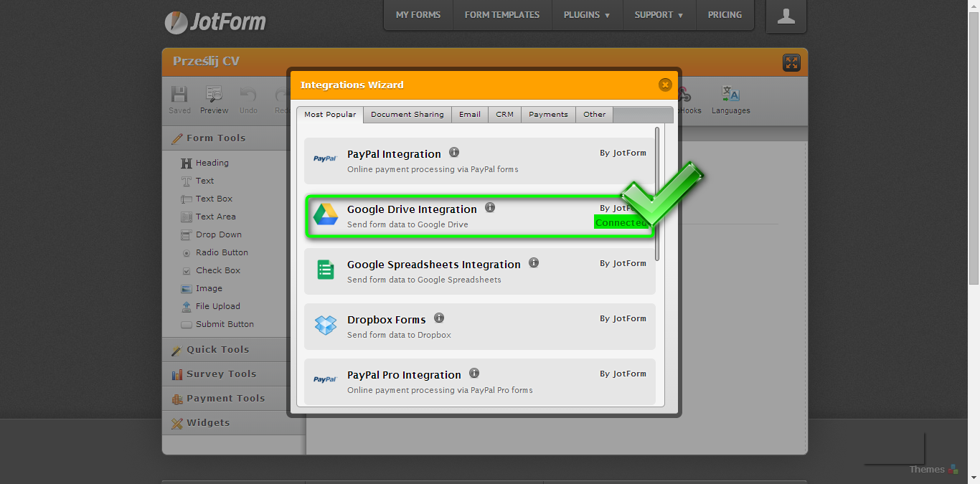This screenshot has height=484, width=980.
Task: Show info for Dropbox Forms
Action: [439, 318]
